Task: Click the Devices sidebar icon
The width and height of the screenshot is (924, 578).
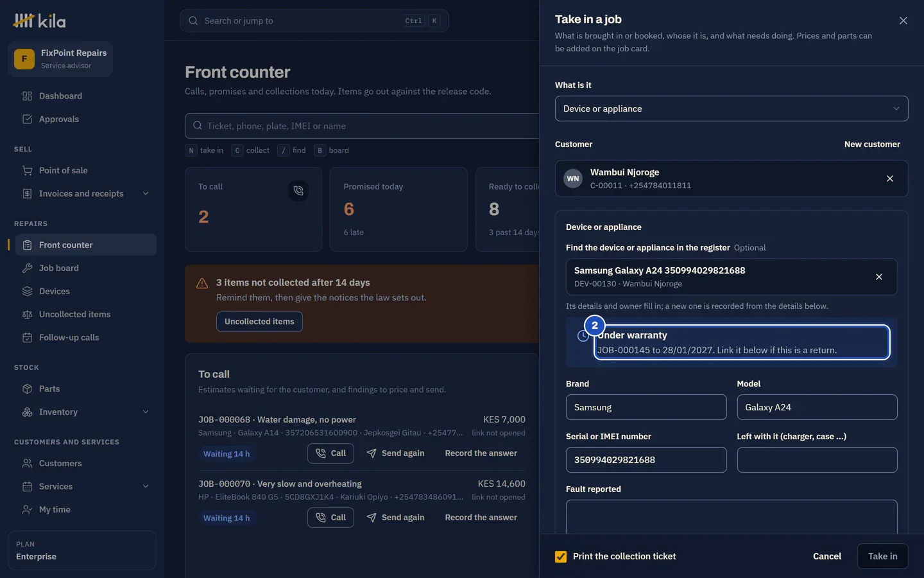Action: click(27, 291)
